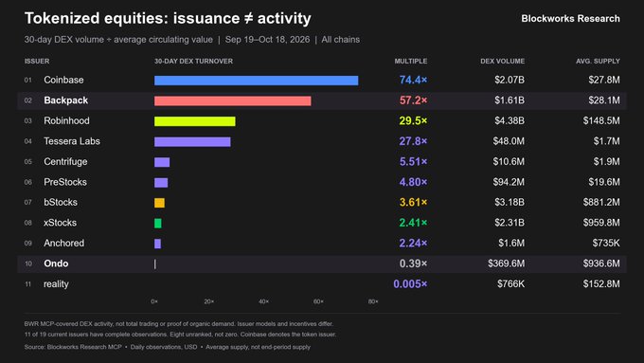Click Anchored's small purple turnover bar
This screenshot has height=363, width=644.
157,244
